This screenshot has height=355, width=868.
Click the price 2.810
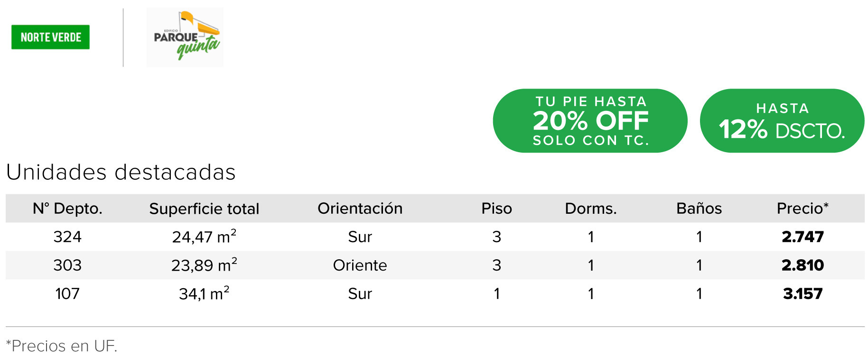coord(803,265)
